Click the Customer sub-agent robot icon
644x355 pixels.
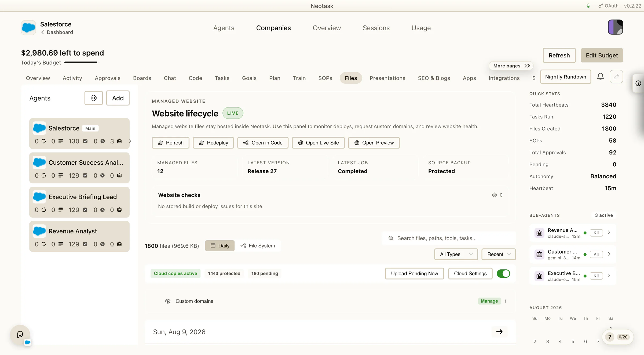pyautogui.click(x=539, y=254)
